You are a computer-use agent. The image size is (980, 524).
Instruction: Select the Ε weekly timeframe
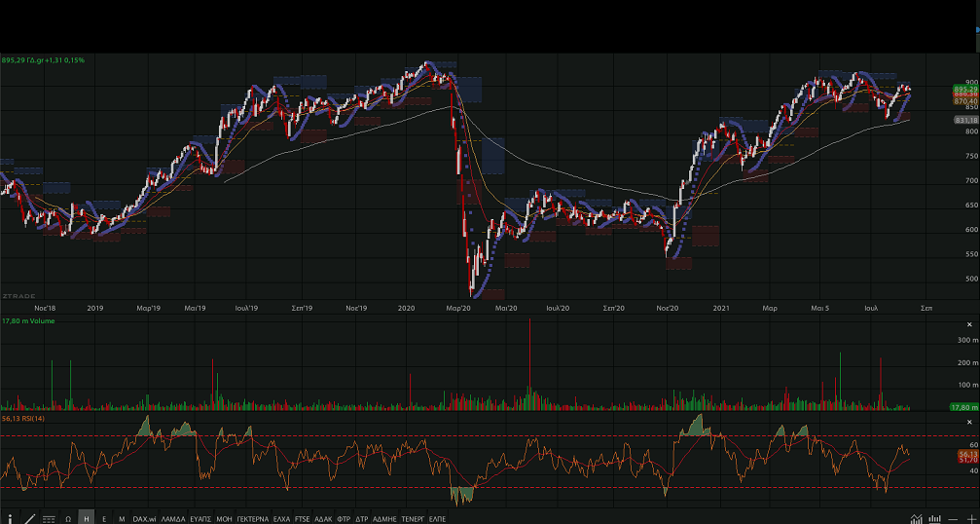pos(104,518)
